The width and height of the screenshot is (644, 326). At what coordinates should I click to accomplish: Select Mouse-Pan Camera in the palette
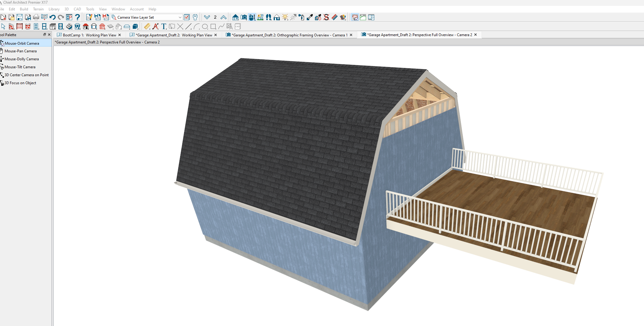coord(20,51)
